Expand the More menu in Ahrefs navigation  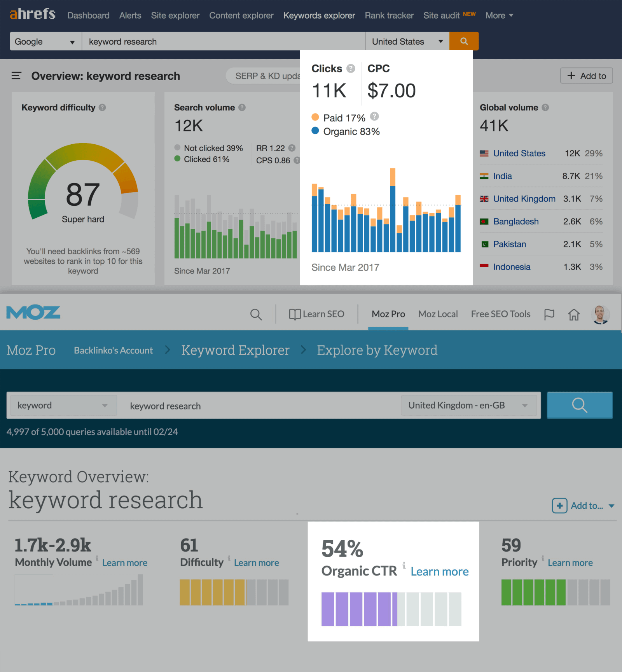[x=499, y=16]
